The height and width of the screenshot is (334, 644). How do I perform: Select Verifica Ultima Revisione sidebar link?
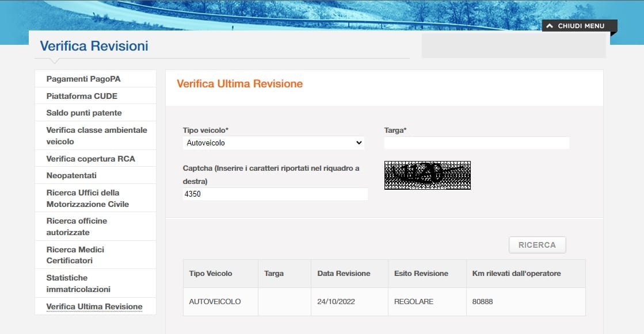coord(96,306)
